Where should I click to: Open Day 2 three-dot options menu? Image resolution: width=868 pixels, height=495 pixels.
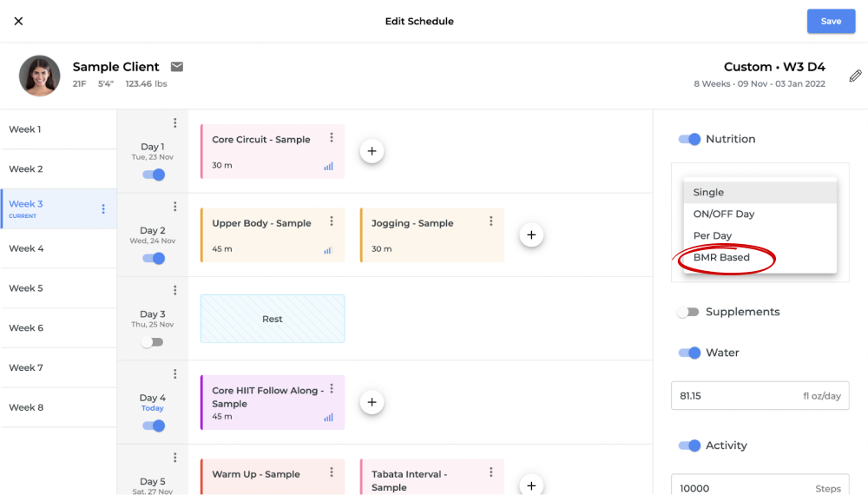(175, 207)
